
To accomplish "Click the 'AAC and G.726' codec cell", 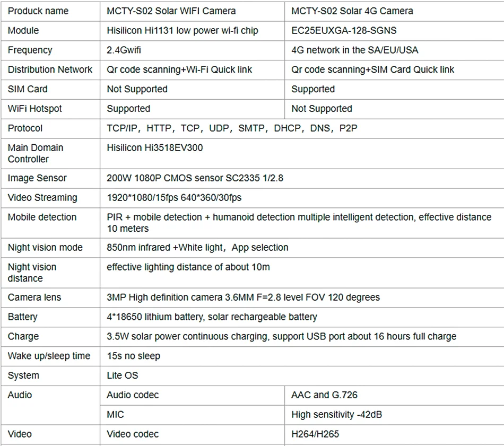I will pos(394,395).
